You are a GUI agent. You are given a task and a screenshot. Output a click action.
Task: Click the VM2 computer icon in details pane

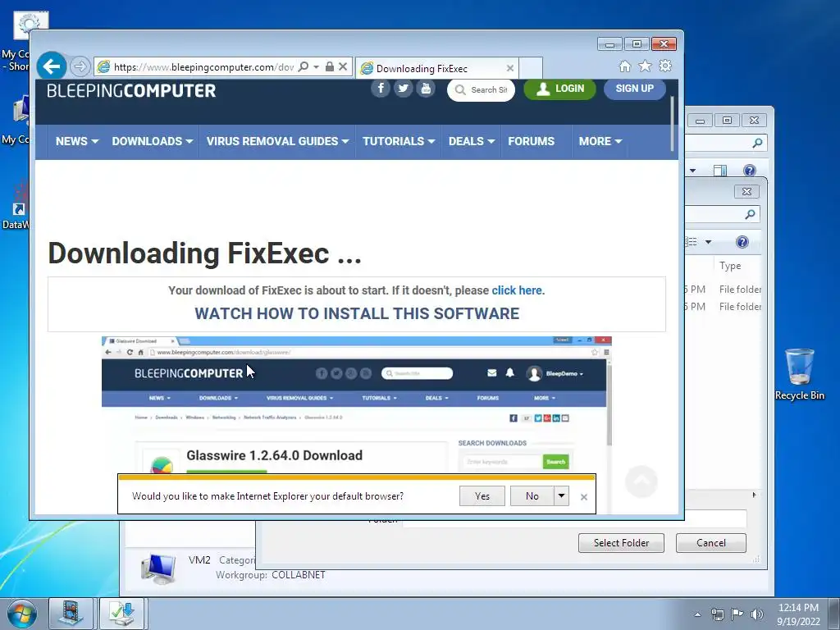(x=158, y=569)
